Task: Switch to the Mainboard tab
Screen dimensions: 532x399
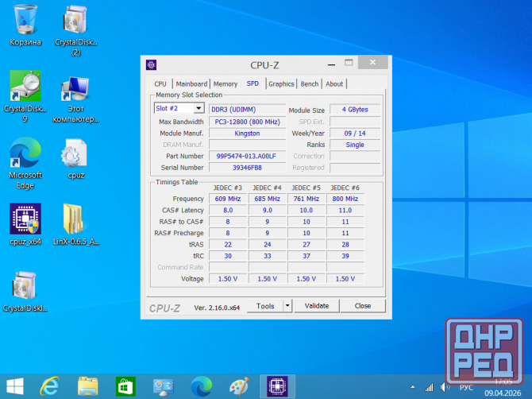Action: coord(191,84)
